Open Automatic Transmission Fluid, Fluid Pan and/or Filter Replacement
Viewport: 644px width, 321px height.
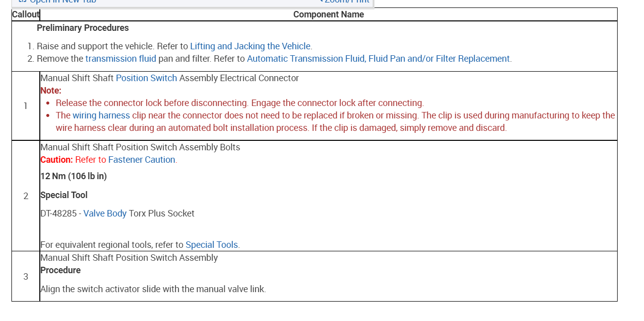point(378,59)
